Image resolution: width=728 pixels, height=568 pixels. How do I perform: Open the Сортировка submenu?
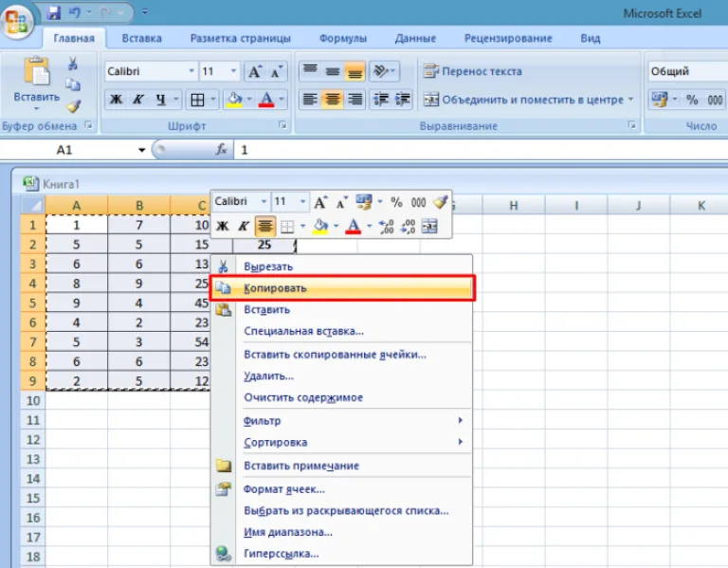point(341,442)
